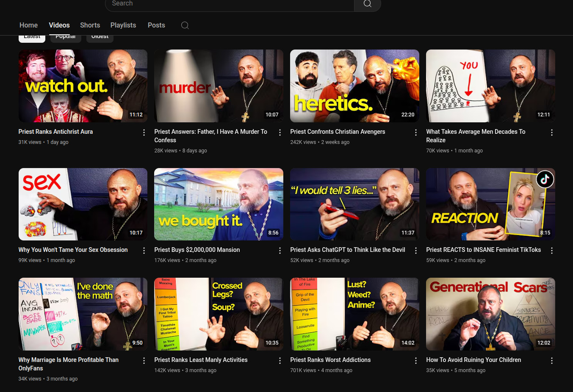Play the 'Crossed Legs? Soup?' thumbnail
573x392 pixels.
coord(219,314)
